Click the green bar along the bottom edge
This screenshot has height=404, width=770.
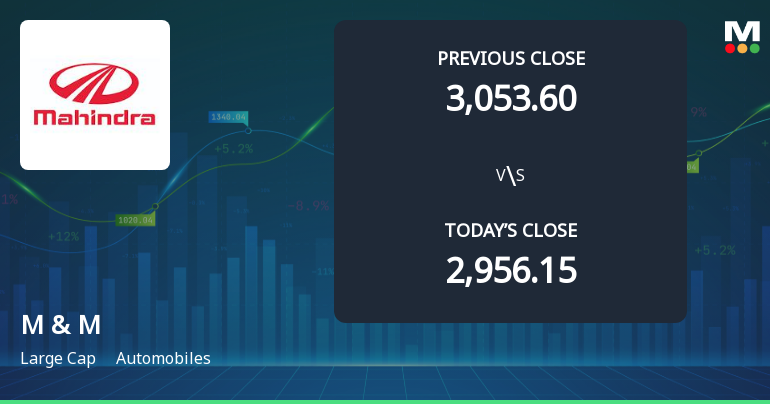click(385, 401)
